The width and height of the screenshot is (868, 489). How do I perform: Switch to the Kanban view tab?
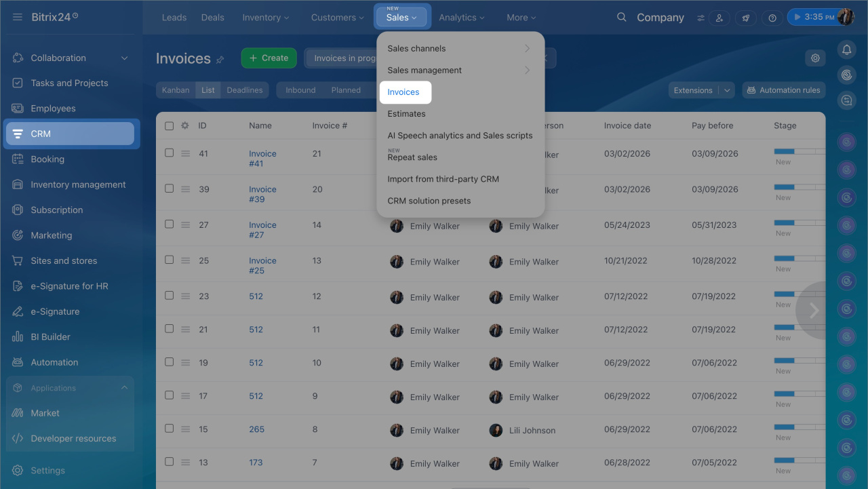(176, 90)
